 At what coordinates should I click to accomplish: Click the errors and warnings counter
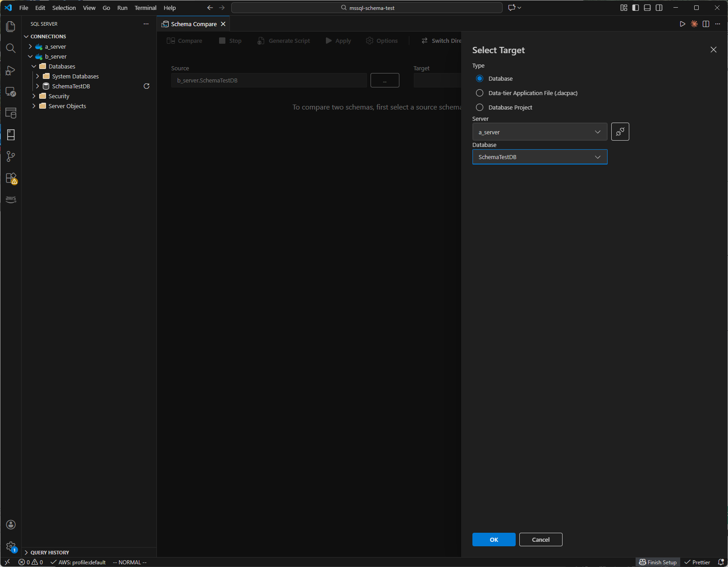click(x=31, y=562)
